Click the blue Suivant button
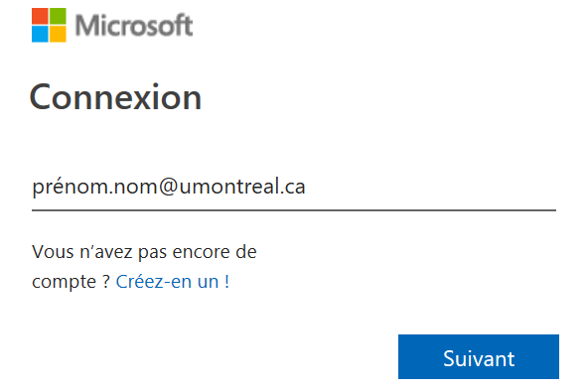This screenshot has height=391, width=588. (x=479, y=356)
